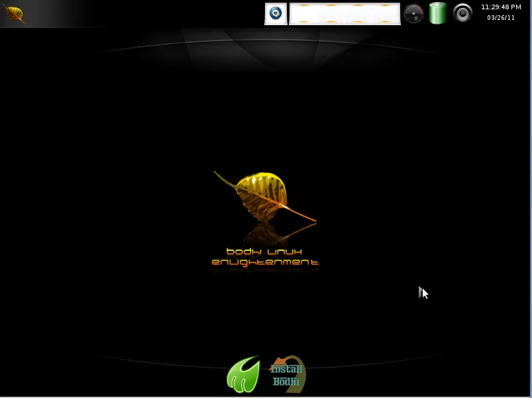The width and height of the screenshot is (532, 398).
Task: Open the Bodhi leaf main menu
Action: [x=15, y=14]
